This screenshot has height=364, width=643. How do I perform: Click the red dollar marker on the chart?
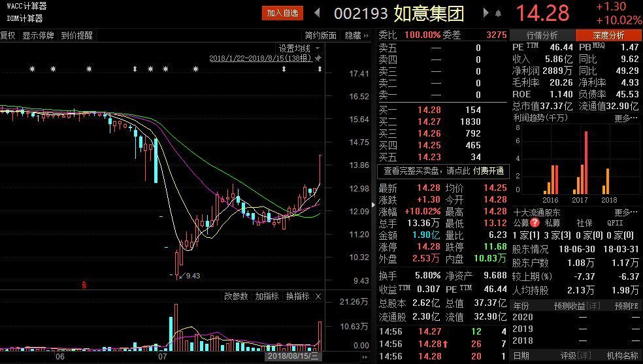pos(84,285)
